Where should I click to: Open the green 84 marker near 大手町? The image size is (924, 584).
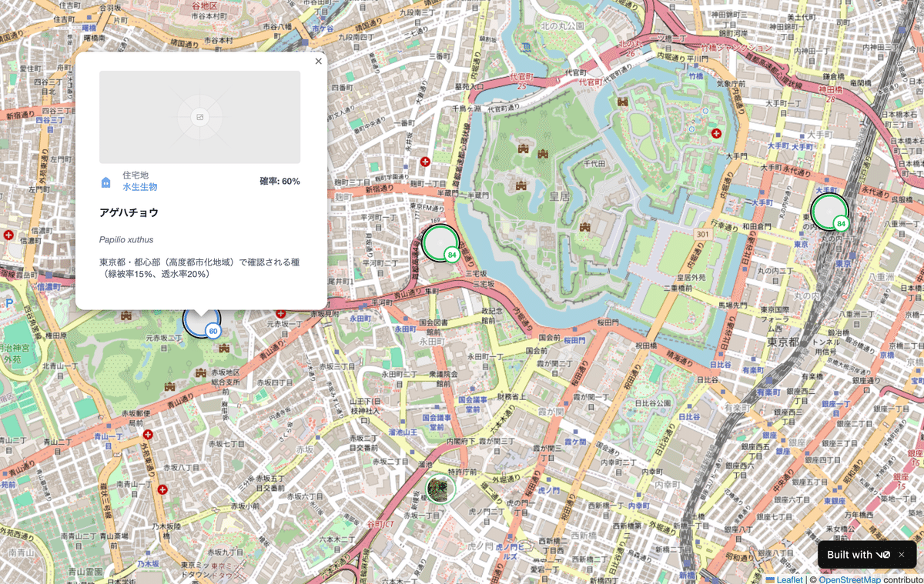tap(830, 212)
